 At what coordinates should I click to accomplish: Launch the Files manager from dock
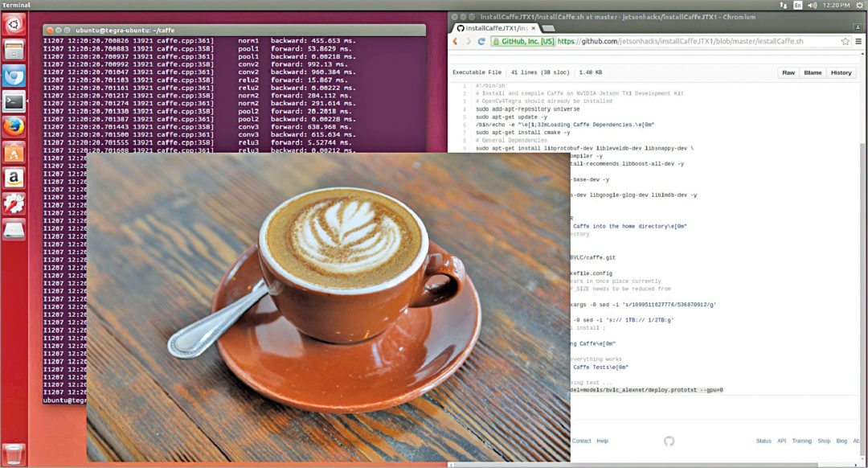point(14,51)
